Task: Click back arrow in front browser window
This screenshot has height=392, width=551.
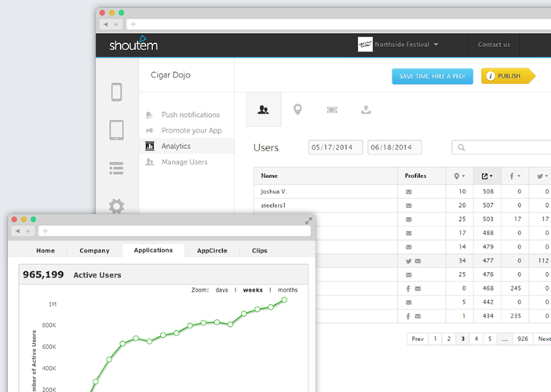Action: click(x=17, y=231)
